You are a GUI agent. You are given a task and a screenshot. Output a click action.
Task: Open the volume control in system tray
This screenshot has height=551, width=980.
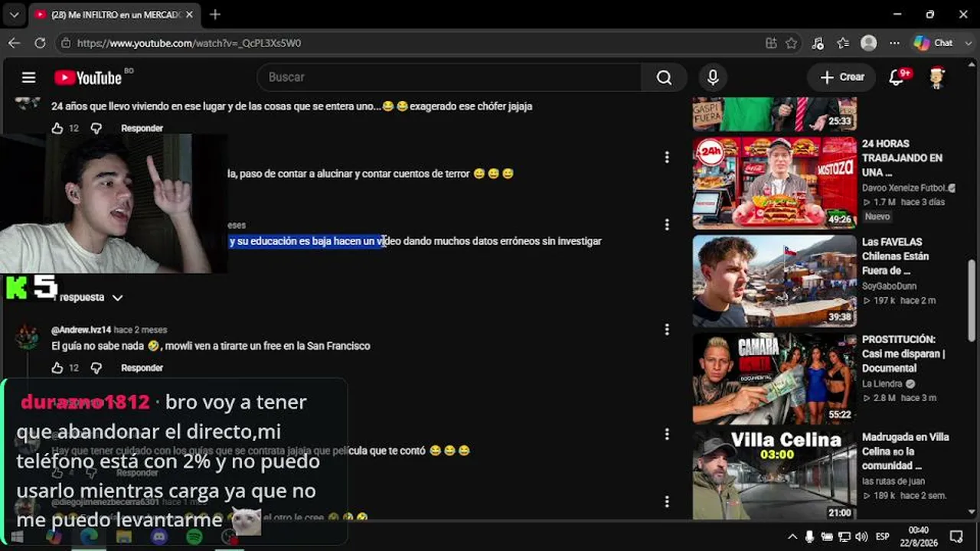[861, 536]
